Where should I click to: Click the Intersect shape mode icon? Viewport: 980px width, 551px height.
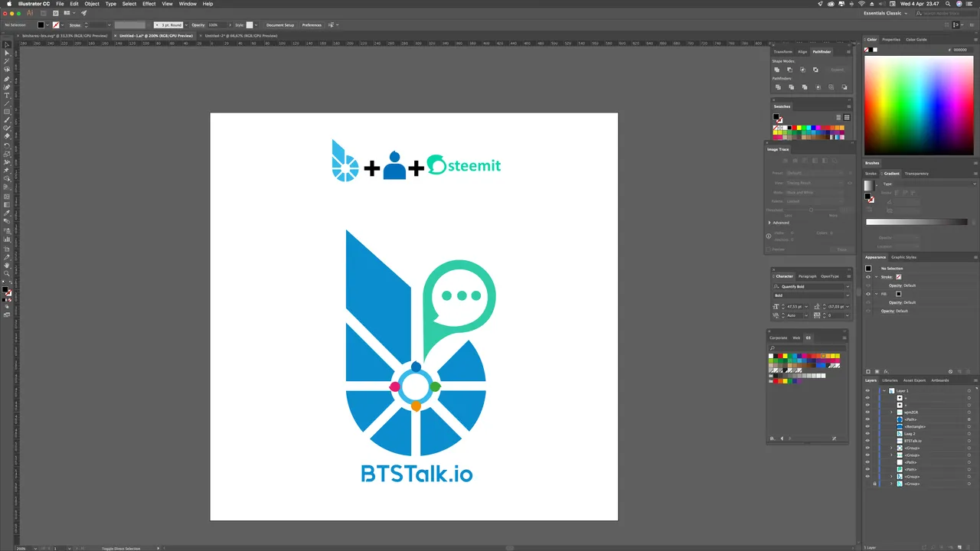point(802,70)
